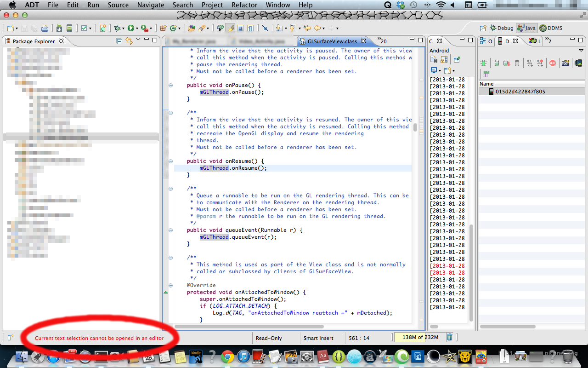588x368 pixels.
Task: Click the red Stop Process icon
Action: click(x=553, y=63)
